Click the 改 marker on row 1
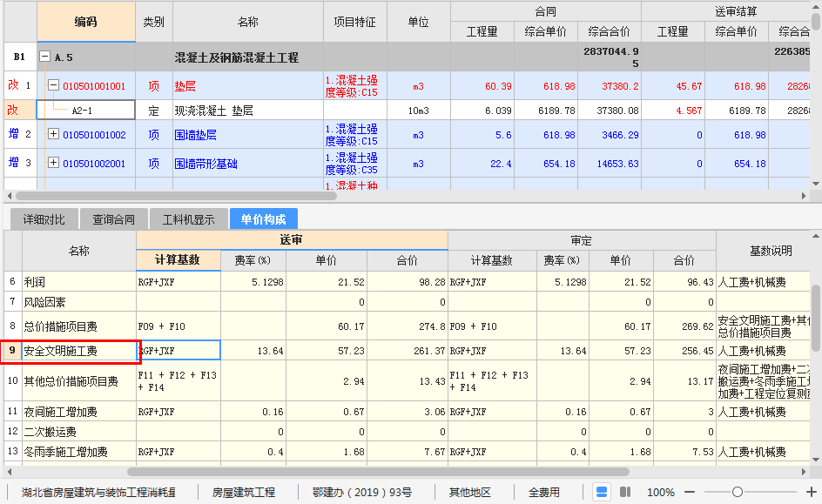The image size is (822, 504). click(x=13, y=85)
